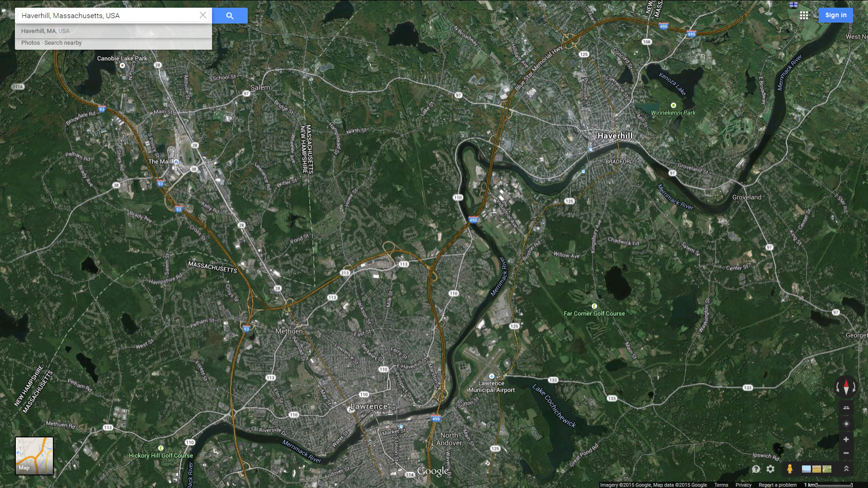Expand the imagery carousel with double chevron
Viewport: 868px width, 488px height.
pos(846,469)
